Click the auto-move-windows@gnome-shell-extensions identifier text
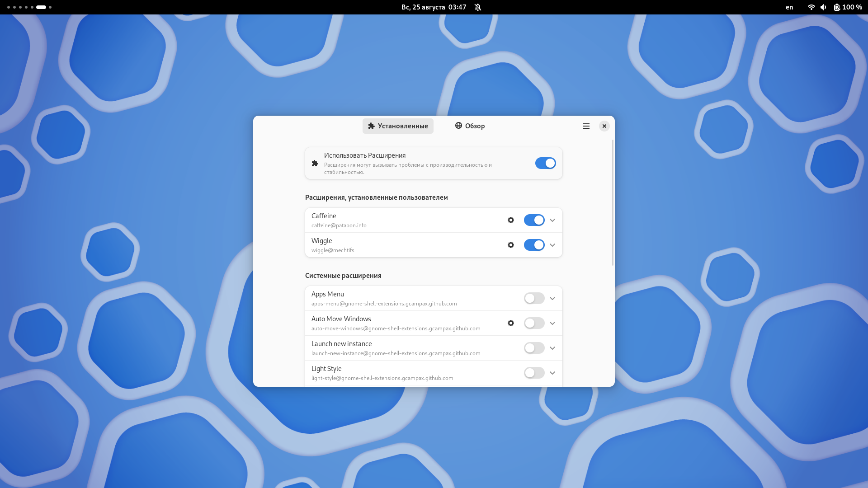This screenshot has height=488, width=868. tap(396, 328)
